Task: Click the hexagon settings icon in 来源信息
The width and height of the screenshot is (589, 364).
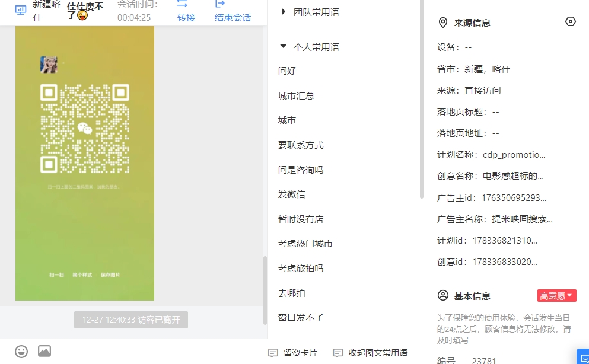Action: click(570, 21)
